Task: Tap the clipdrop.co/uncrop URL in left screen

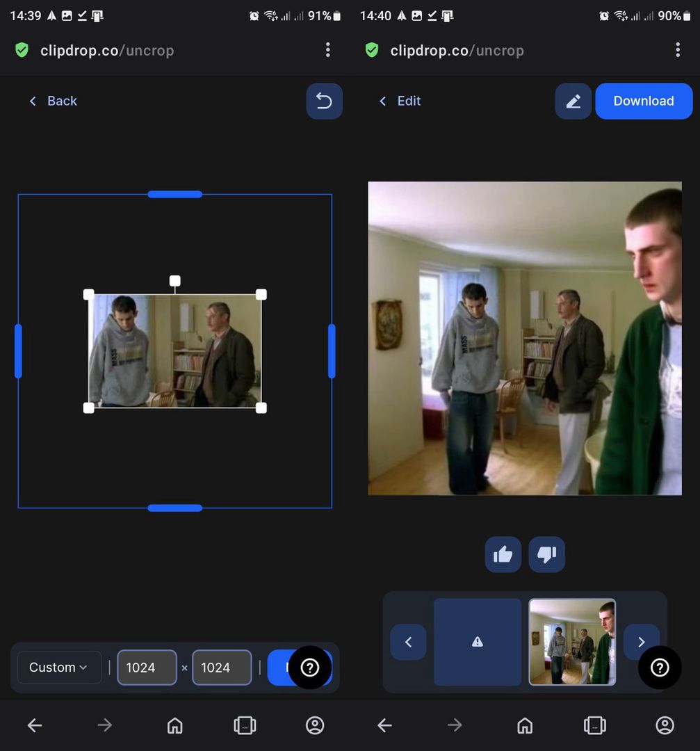Action: point(107,50)
